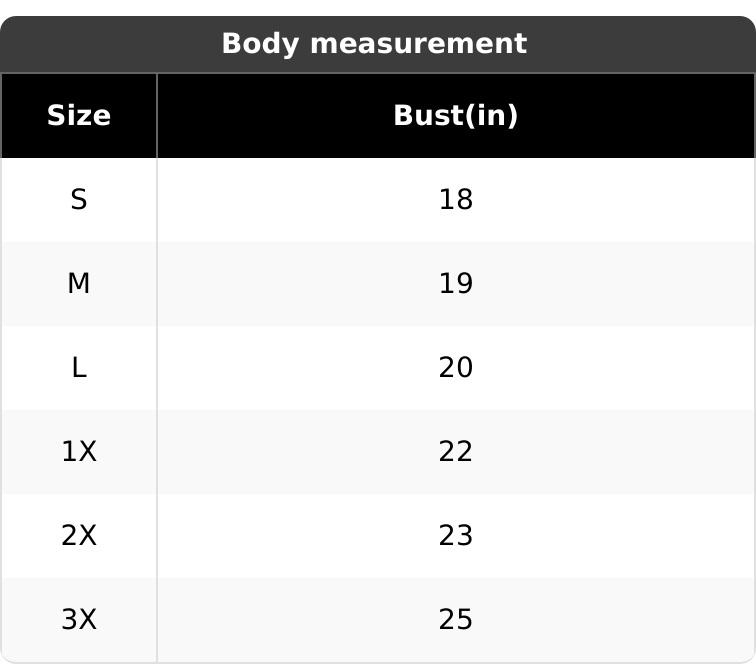This screenshot has height=664, width=756.
Task: Select the size 'L' cell
Action: 78,368
